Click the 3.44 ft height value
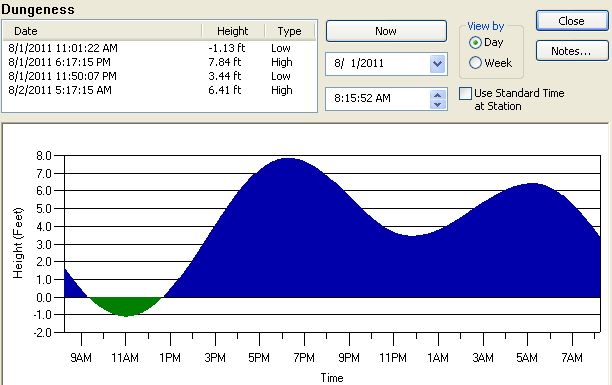The image size is (612, 385). [x=224, y=76]
